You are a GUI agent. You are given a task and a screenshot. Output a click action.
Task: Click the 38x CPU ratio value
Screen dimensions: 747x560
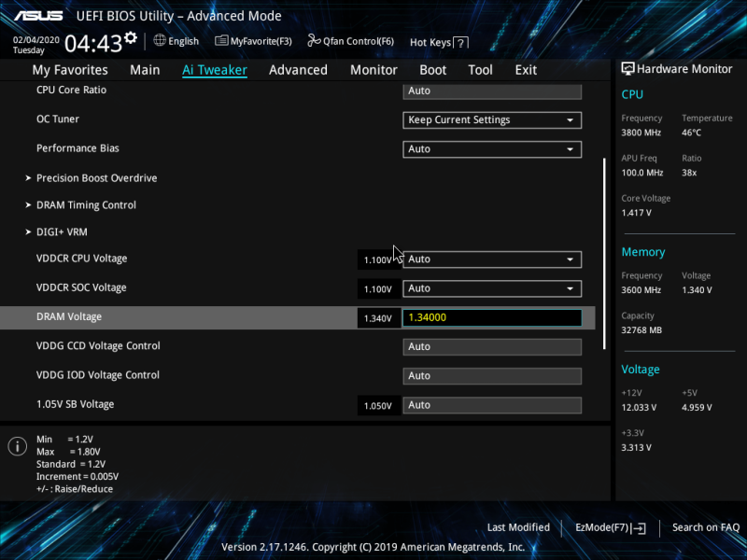(x=689, y=173)
